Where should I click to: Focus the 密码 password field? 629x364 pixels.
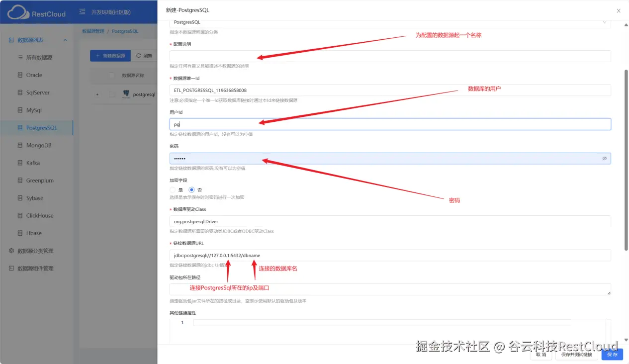coord(390,159)
